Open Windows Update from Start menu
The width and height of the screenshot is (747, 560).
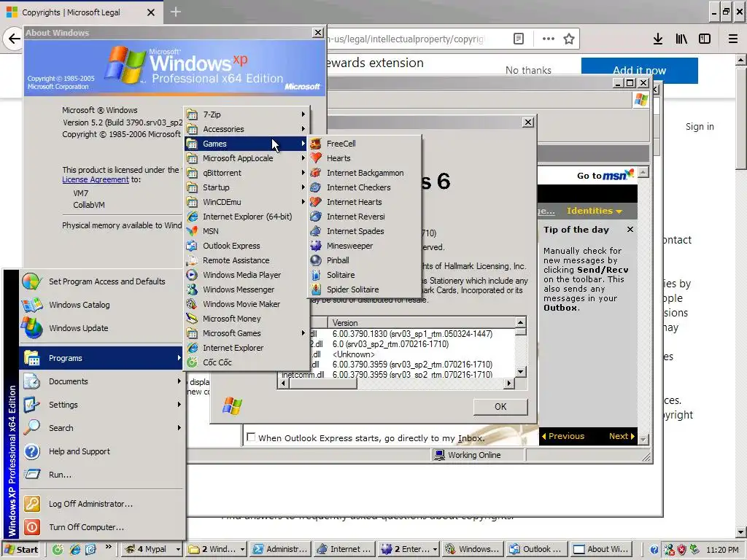(101, 328)
